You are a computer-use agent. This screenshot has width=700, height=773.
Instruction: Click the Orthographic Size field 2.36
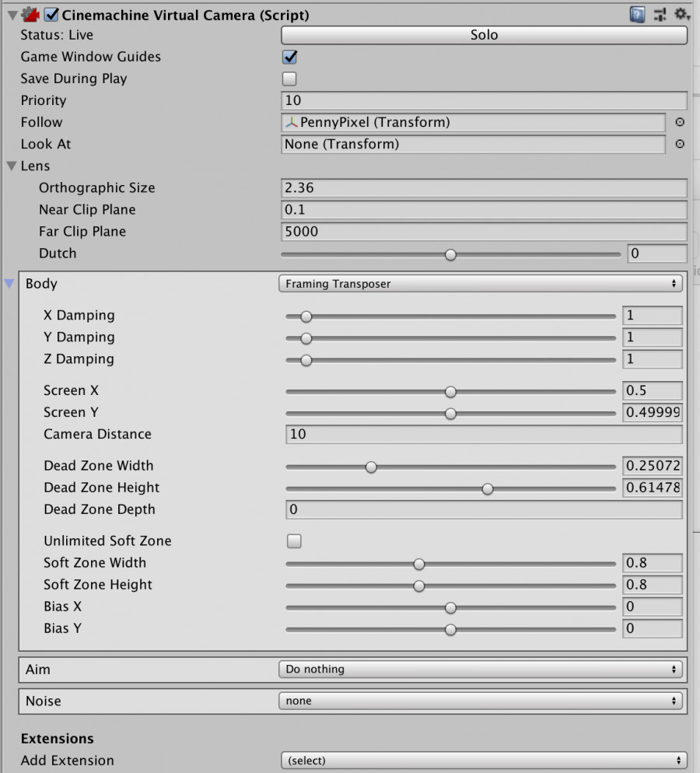pos(484,188)
